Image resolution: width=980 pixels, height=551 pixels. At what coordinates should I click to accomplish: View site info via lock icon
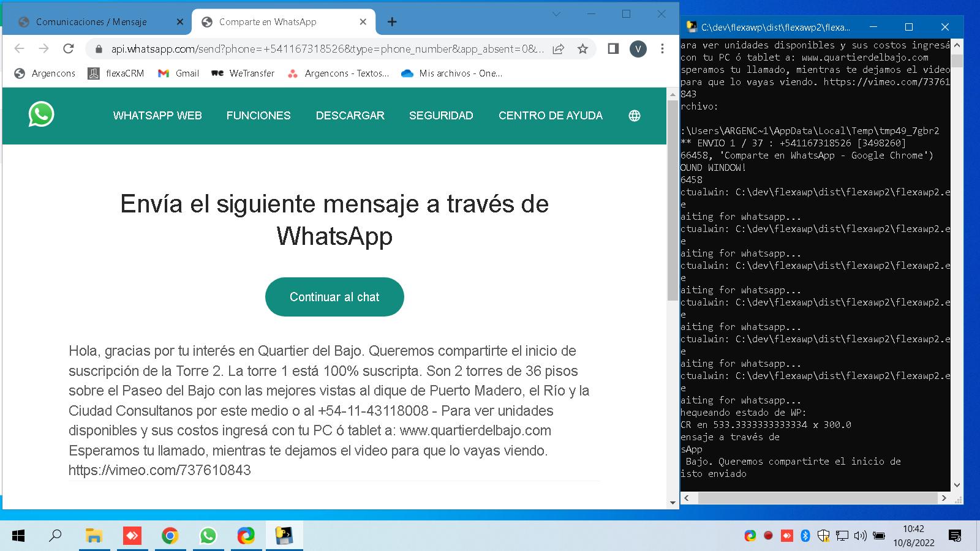coord(99,49)
